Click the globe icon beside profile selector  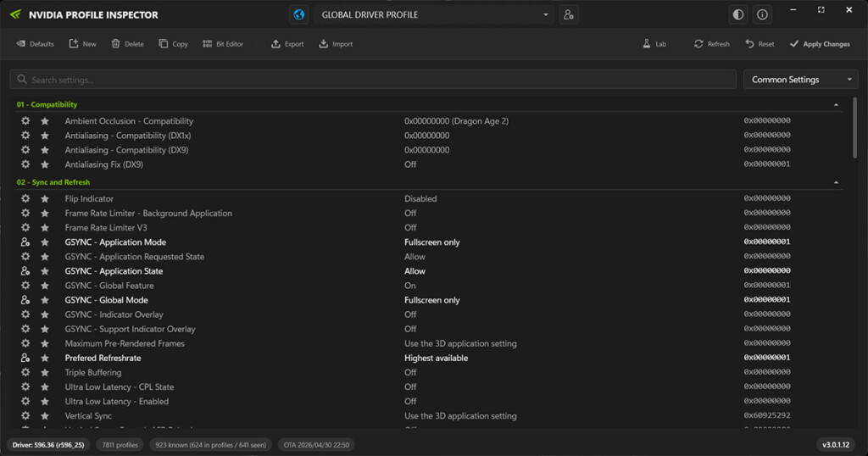click(x=298, y=15)
